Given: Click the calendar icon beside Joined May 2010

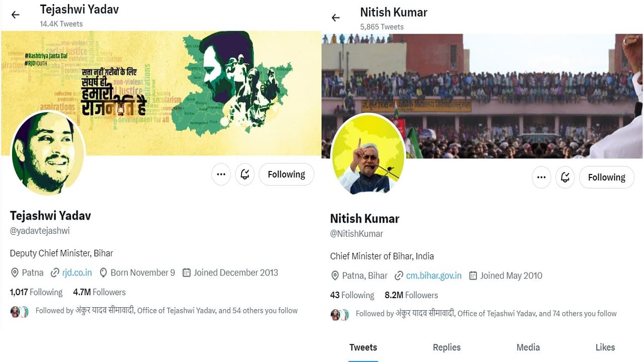Looking at the screenshot, I should coord(473,276).
